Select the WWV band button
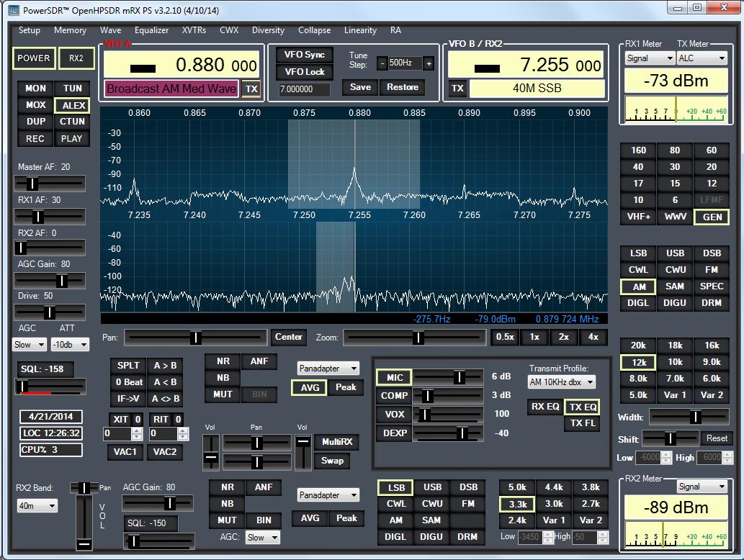 click(x=675, y=217)
